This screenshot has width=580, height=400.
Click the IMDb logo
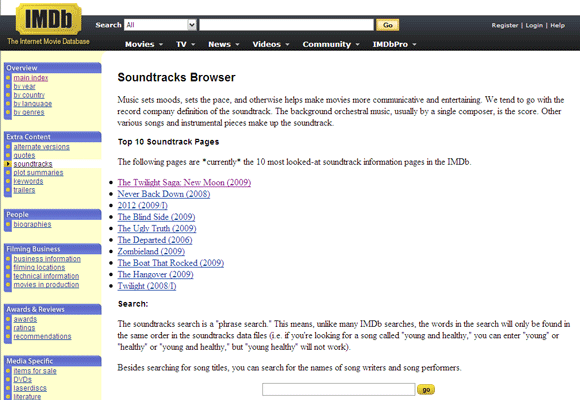(48, 19)
